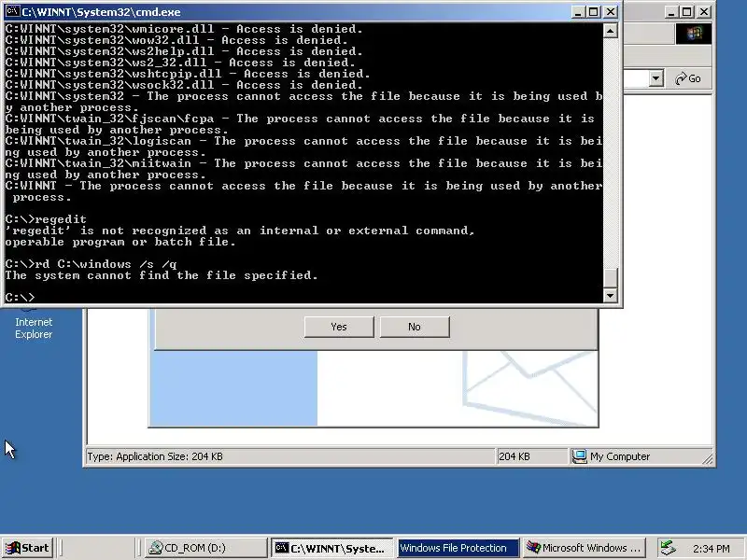The height and width of the screenshot is (560, 747).
Task: Click the wsock32.dll access denied line
Action: [184, 85]
